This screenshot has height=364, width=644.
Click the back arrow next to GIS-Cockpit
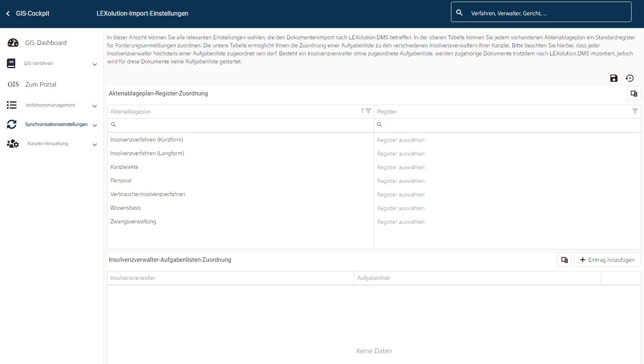coord(8,14)
